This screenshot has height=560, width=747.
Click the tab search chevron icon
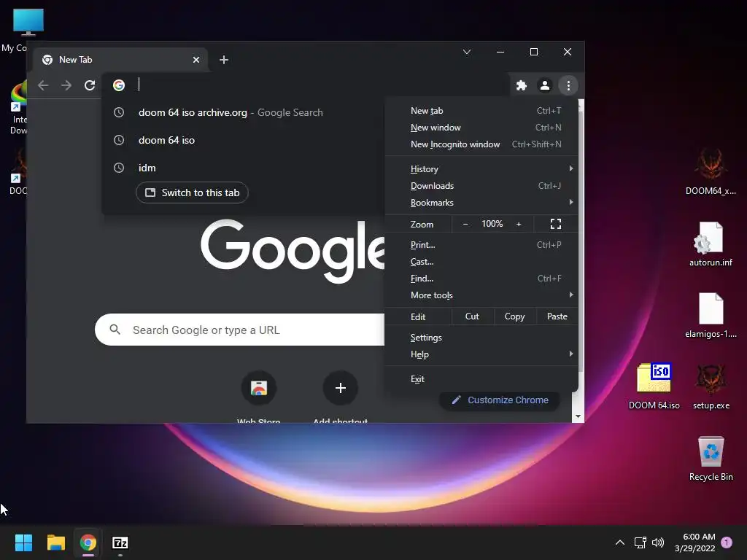click(467, 52)
